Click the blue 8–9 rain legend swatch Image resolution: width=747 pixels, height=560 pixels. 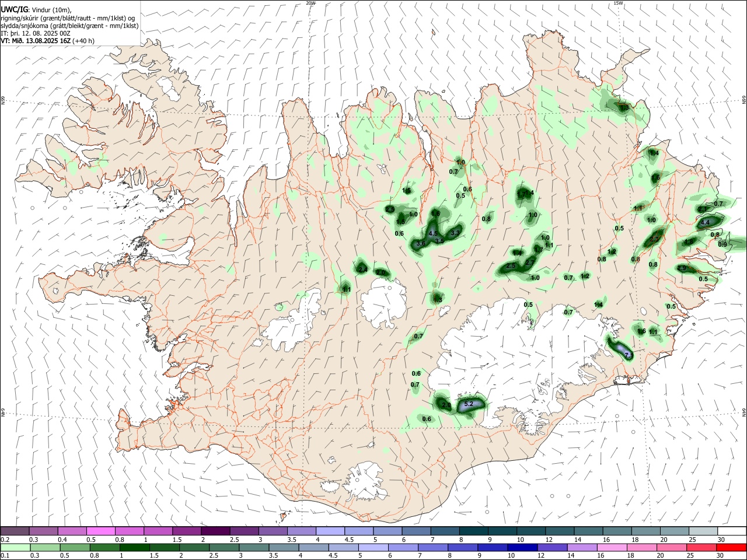pos(462,547)
